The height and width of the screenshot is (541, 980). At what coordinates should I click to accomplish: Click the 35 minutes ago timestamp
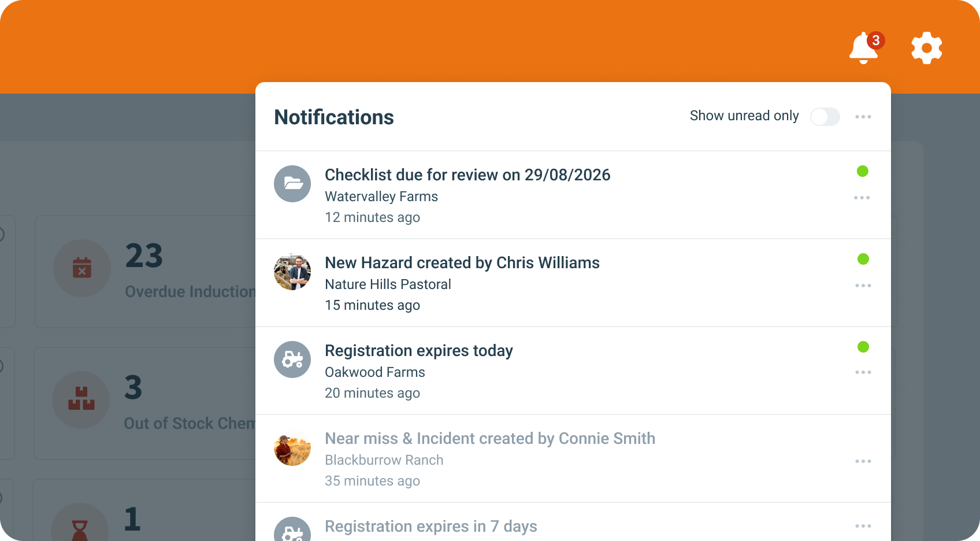coord(372,481)
